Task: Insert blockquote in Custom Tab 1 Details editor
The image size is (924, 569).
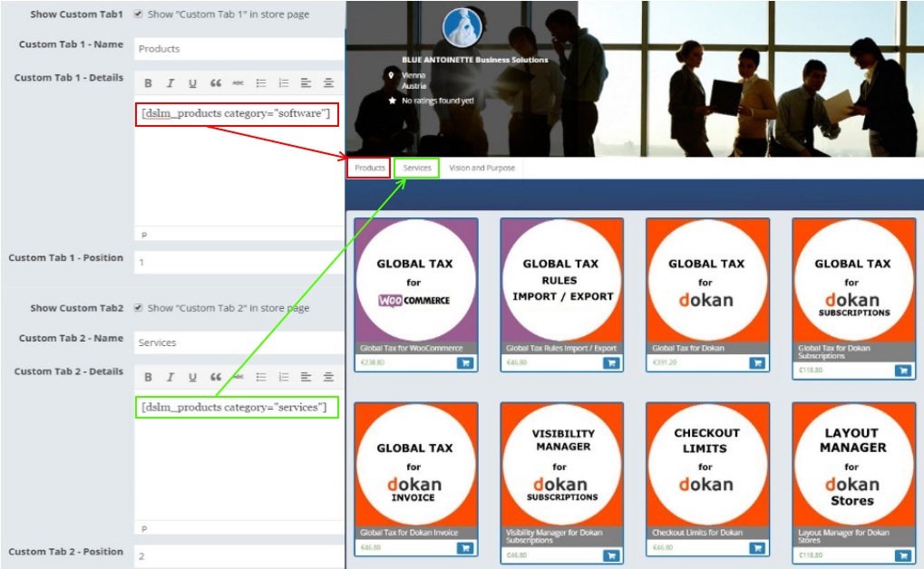Action: [x=216, y=83]
